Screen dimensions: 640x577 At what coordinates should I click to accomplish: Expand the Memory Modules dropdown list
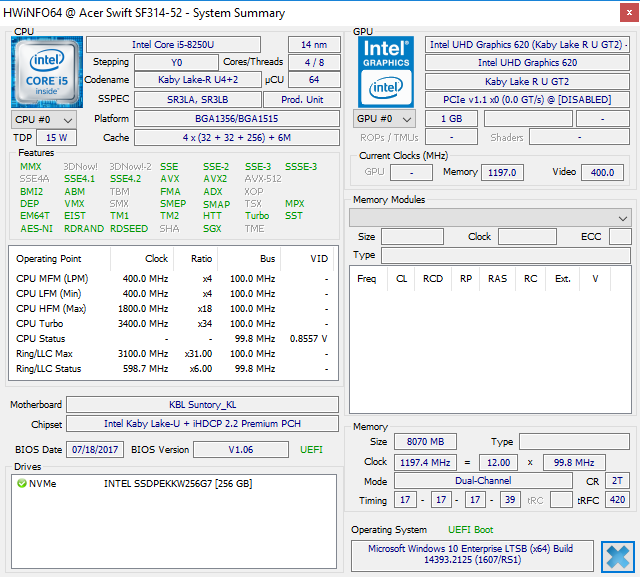point(490,218)
